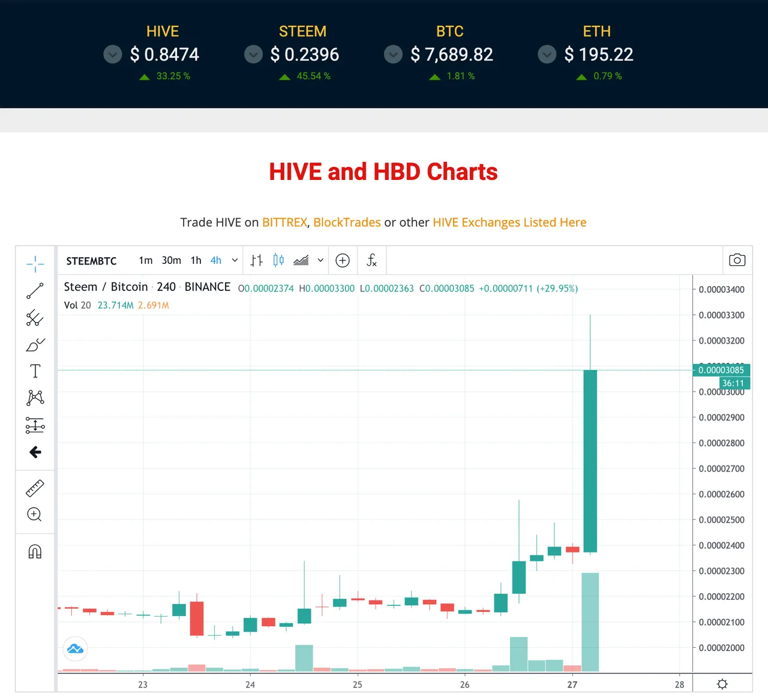
Task: Click the HIVE ticker name
Action: click(163, 31)
